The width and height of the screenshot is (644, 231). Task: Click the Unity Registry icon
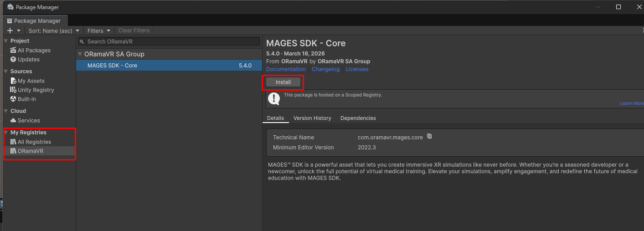13,90
